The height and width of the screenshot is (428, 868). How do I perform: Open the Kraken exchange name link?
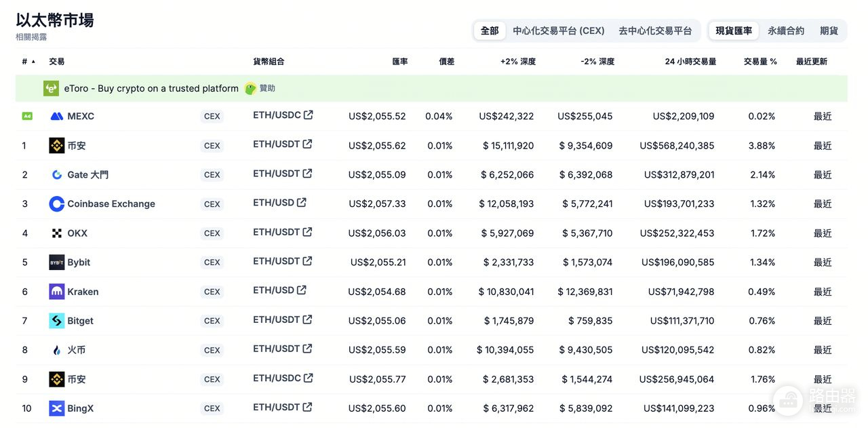coord(83,292)
